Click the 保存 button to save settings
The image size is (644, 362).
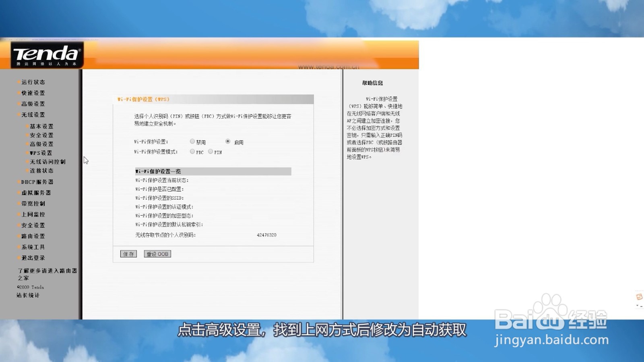128,253
